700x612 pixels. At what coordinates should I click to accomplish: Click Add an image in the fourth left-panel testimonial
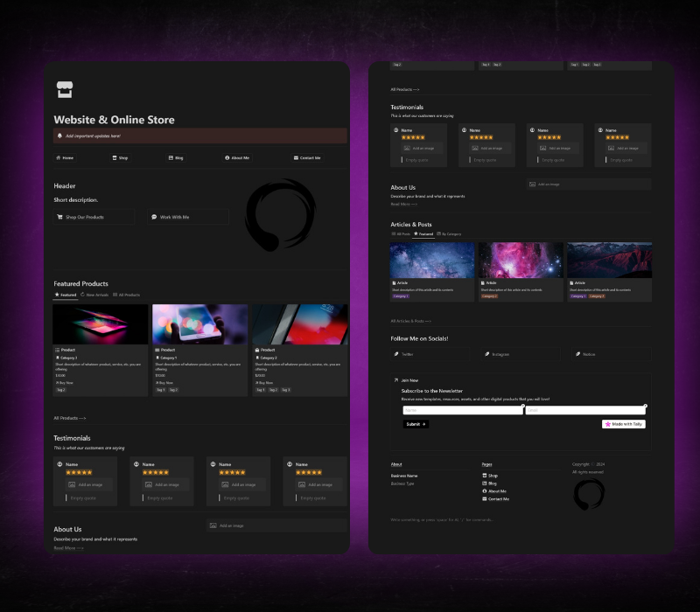pyautogui.click(x=316, y=484)
